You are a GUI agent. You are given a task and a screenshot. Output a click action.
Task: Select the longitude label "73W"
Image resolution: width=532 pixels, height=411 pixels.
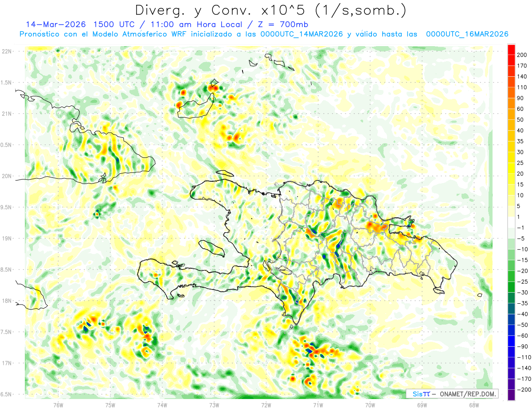(x=214, y=405)
